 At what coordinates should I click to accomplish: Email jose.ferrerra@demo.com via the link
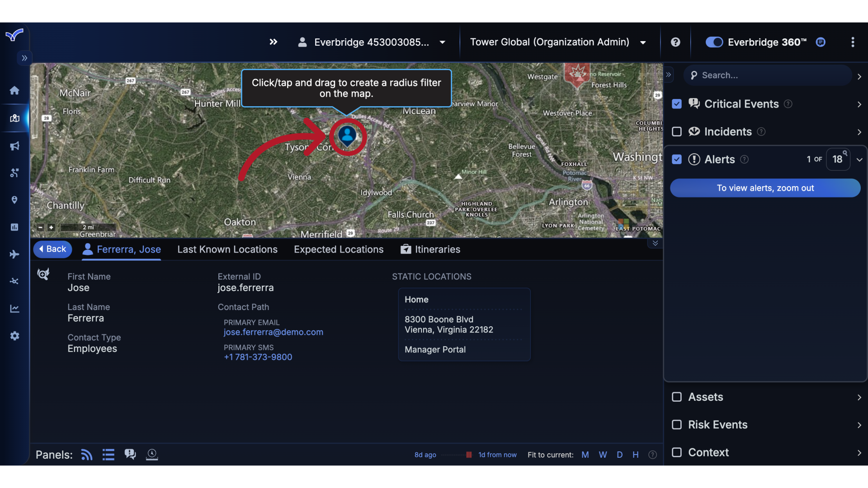click(x=273, y=332)
